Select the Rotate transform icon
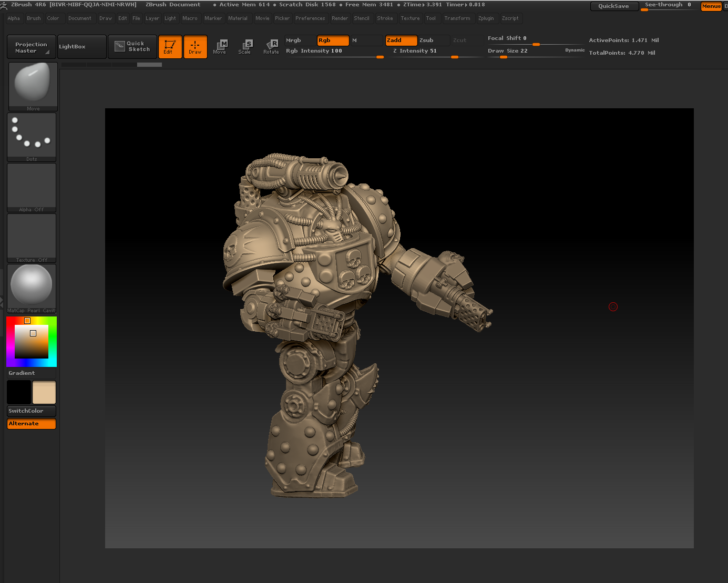 (271, 47)
